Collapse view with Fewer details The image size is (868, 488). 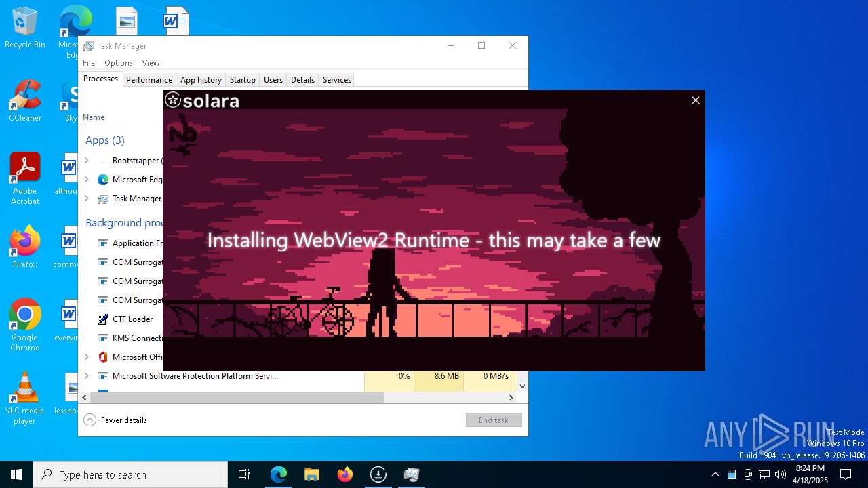[x=115, y=420]
